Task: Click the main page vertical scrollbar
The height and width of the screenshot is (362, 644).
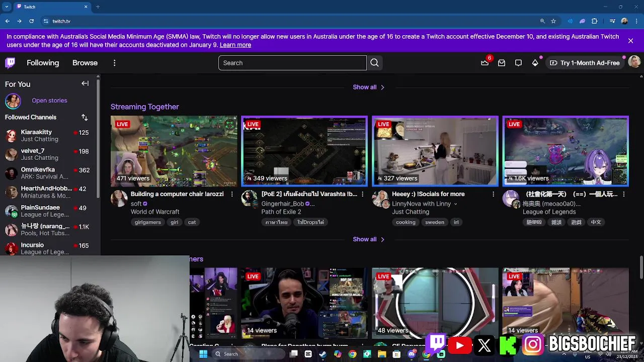Action: pos(641,266)
